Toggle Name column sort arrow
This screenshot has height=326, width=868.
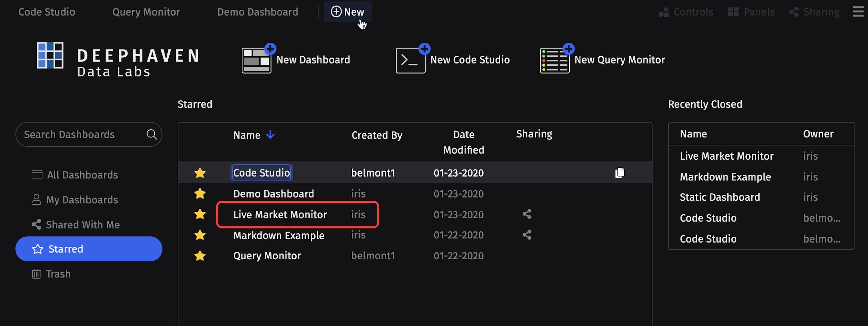[270, 135]
